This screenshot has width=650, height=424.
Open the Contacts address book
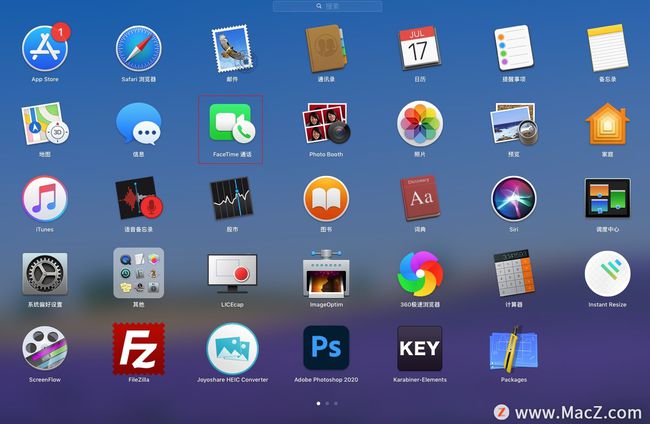tap(326, 48)
